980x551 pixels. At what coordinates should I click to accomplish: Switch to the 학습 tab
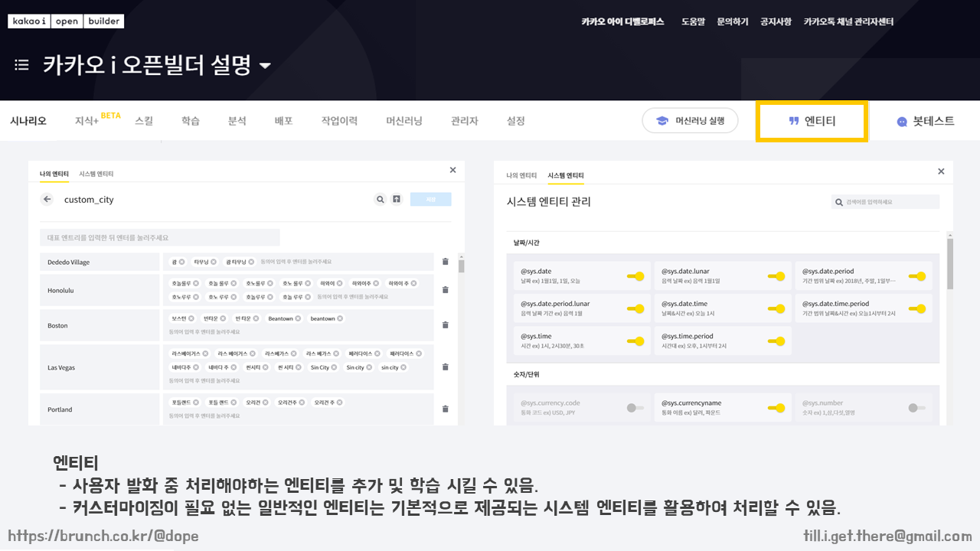191,121
